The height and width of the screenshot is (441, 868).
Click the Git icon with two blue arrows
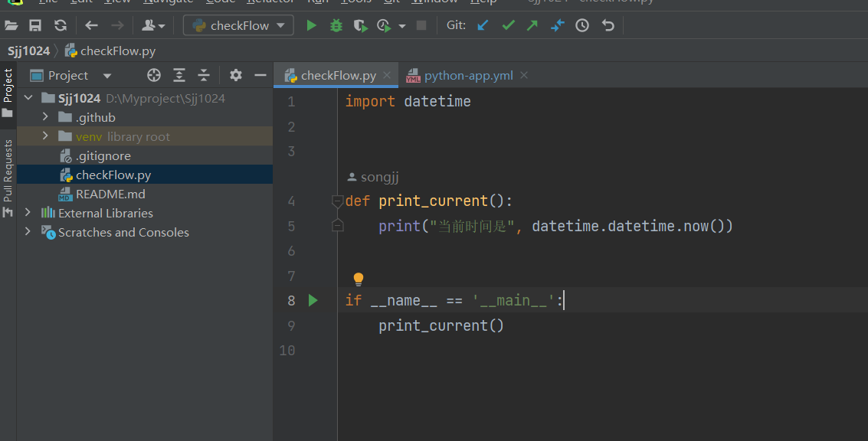coord(557,25)
